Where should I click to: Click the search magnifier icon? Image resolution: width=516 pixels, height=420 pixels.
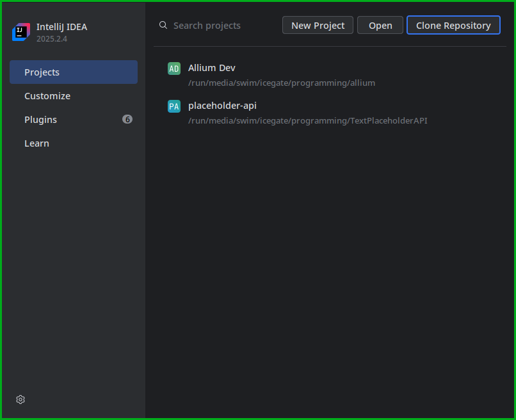point(163,25)
